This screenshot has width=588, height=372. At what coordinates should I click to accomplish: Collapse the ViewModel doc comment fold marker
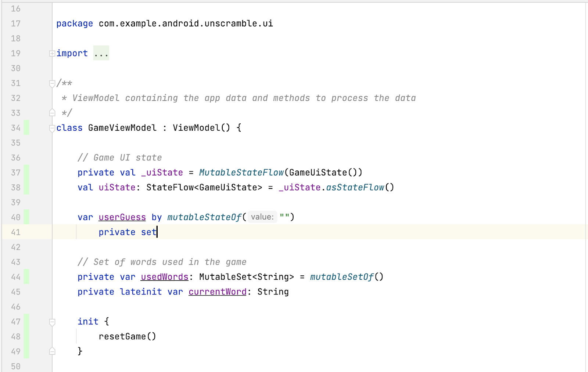52,84
